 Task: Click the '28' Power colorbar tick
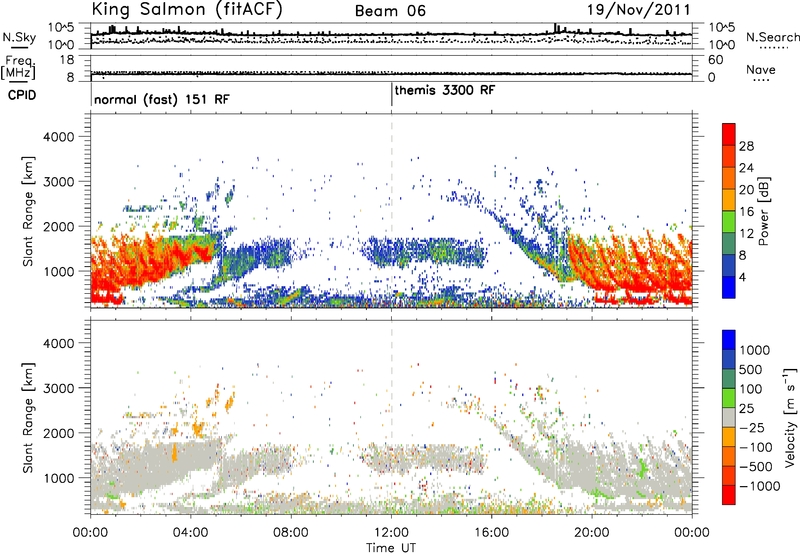(x=746, y=146)
